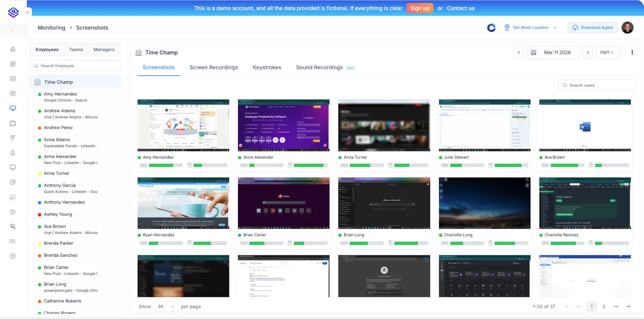Click the Contact us link in banner
This screenshot has height=319, width=644.
(x=460, y=8)
